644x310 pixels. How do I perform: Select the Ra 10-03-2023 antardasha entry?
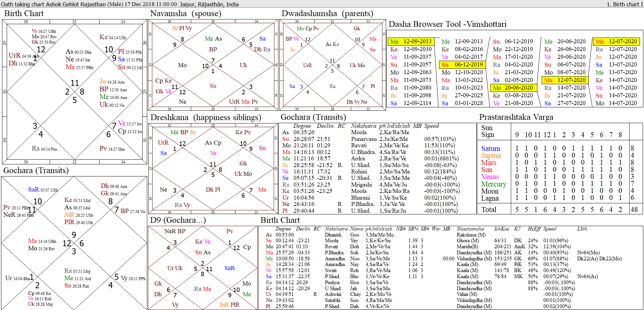[462, 88]
